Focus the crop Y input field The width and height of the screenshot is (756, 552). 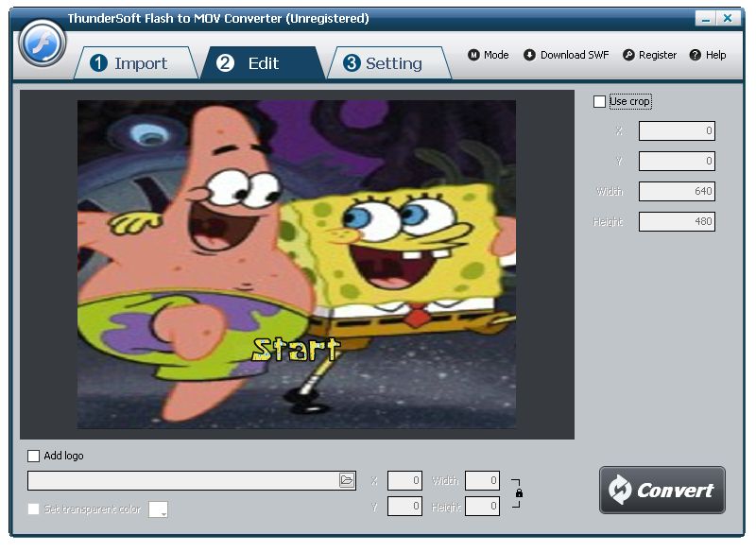coord(677,161)
